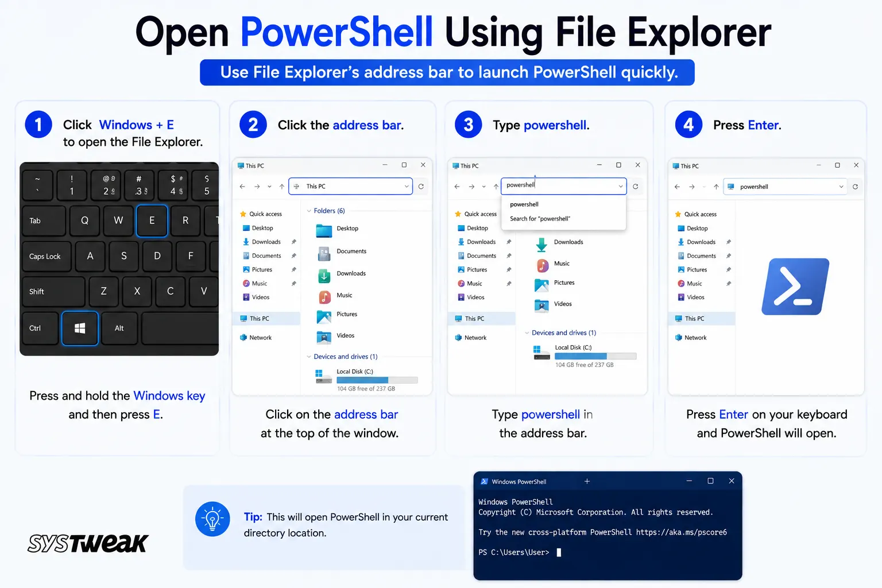
Task: Open the address bar dropdown in the step 2 window
Action: point(407,186)
